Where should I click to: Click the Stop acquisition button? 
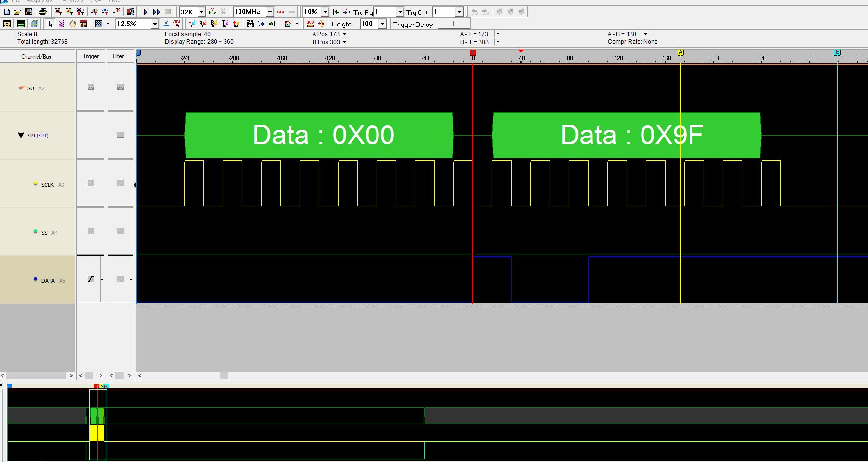(x=168, y=12)
